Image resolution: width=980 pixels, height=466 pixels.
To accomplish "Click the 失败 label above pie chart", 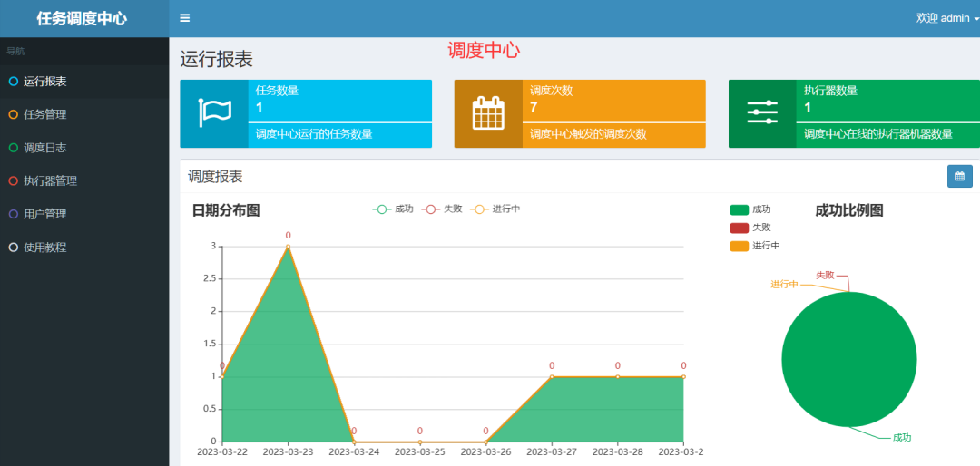I will pyautogui.click(x=824, y=274).
